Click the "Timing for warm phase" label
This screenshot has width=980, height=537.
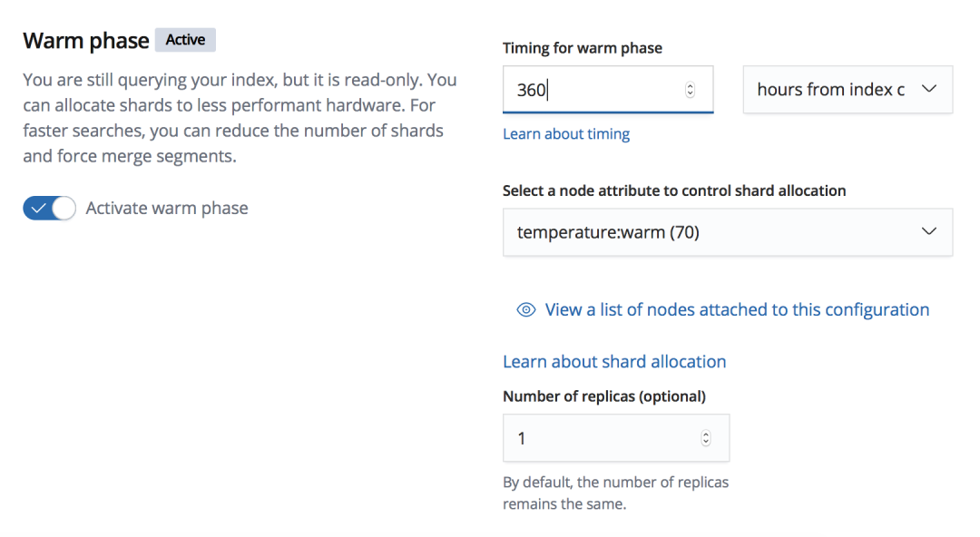coord(583,48)
